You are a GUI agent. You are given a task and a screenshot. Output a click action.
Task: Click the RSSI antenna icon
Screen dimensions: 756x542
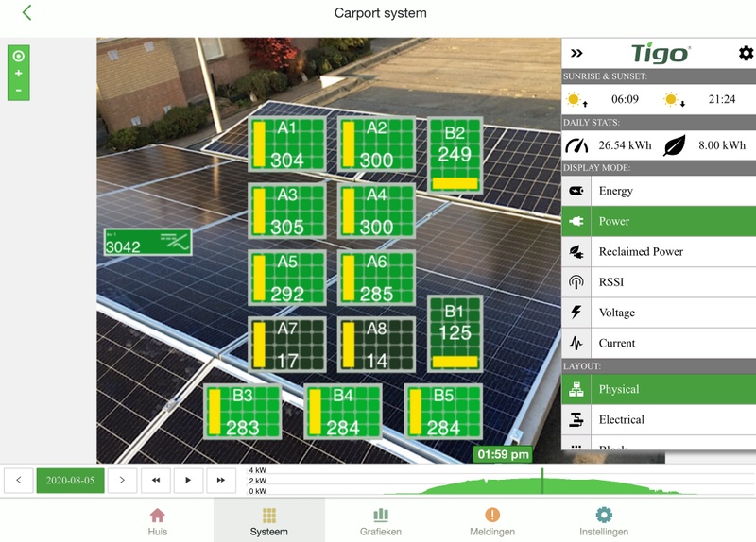576,281
